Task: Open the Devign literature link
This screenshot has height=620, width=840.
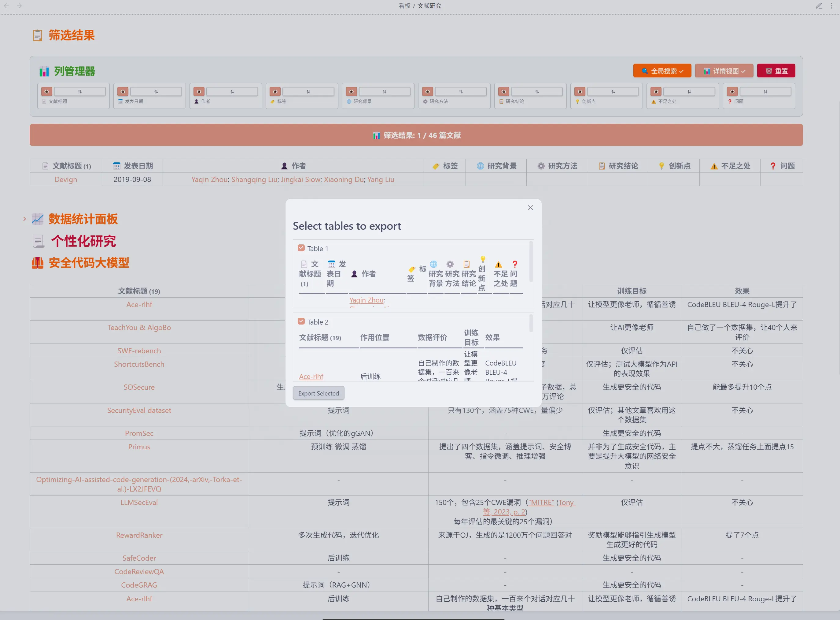Action: pyautogui.click(x=66, y=180)
